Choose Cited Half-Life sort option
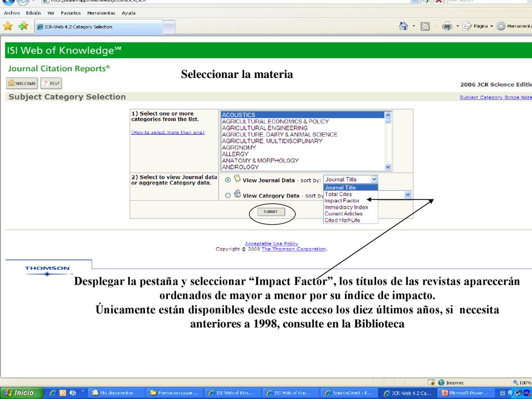 pyautogui.click(x=351, y=220)
